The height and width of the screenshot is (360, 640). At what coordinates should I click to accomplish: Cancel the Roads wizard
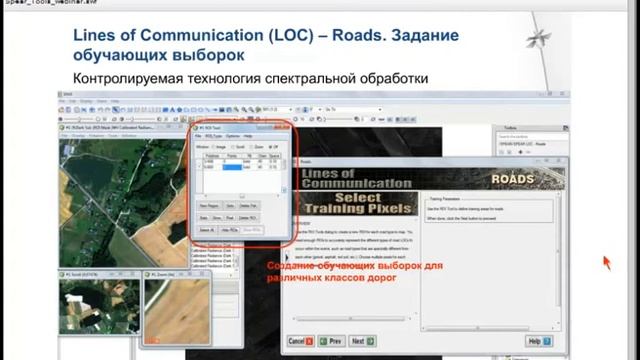click(300, 341)
